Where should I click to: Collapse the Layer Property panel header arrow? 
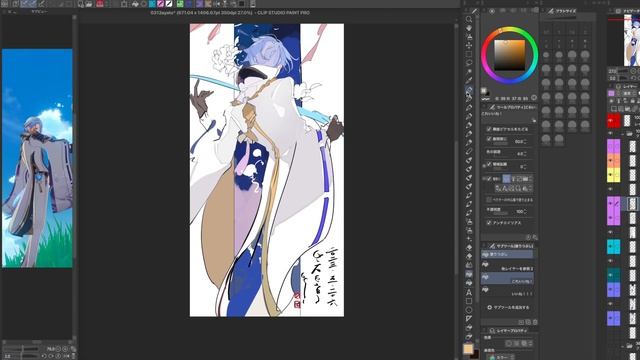pos(484,330)
